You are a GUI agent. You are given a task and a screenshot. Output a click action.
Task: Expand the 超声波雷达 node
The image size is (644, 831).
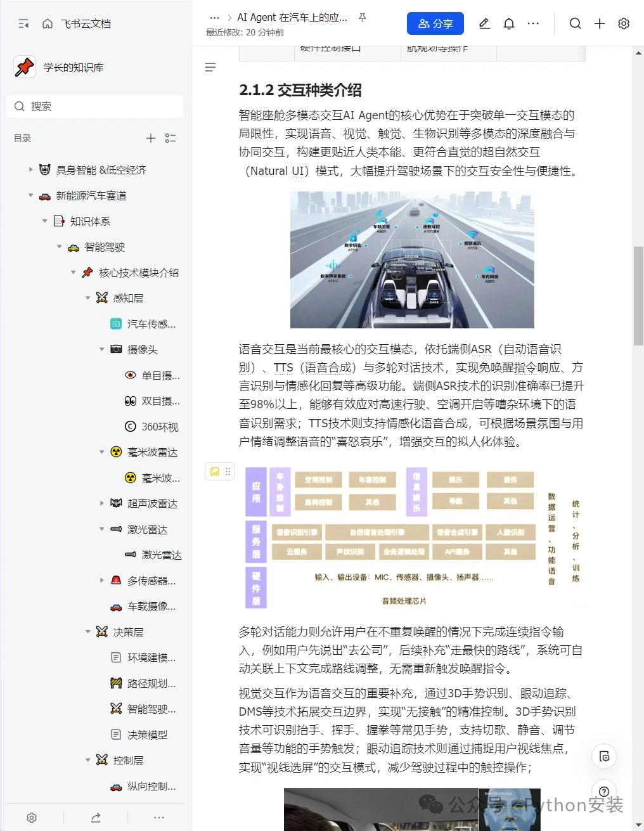tap(102, 503)
